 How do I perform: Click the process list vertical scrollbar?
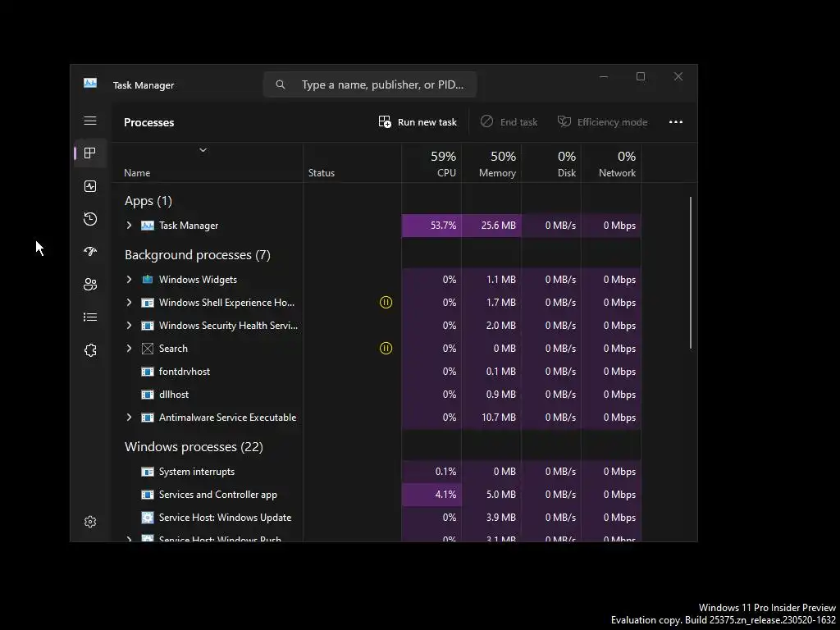(691, 272)
